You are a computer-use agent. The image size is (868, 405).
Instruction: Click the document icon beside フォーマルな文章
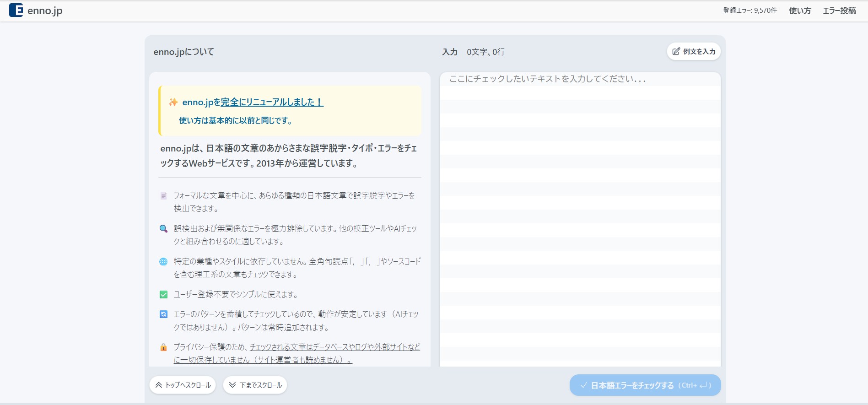tap(163, 196)
